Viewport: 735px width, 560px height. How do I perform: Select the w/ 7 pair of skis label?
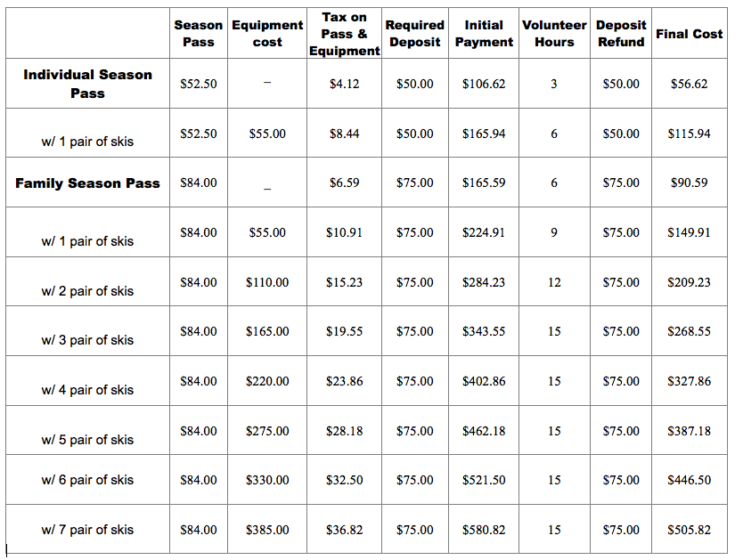[87, 530]
